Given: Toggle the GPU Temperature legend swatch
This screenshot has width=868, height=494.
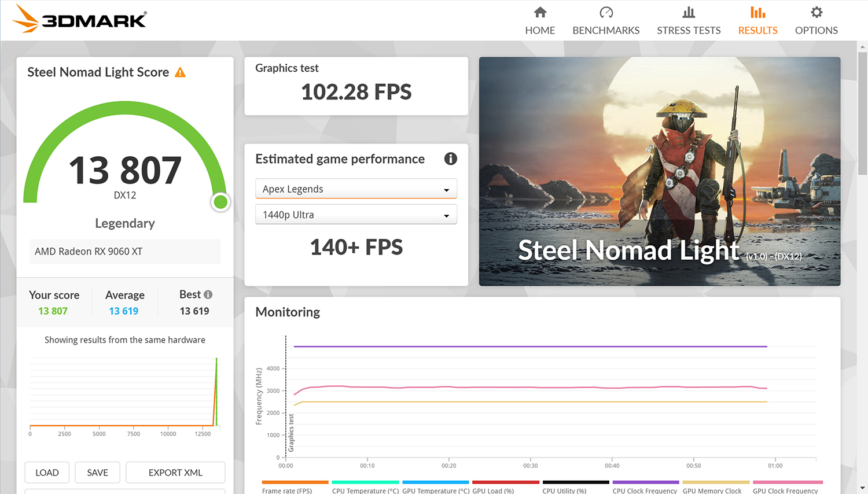Looking at the screenshot, I should point(435,482).
